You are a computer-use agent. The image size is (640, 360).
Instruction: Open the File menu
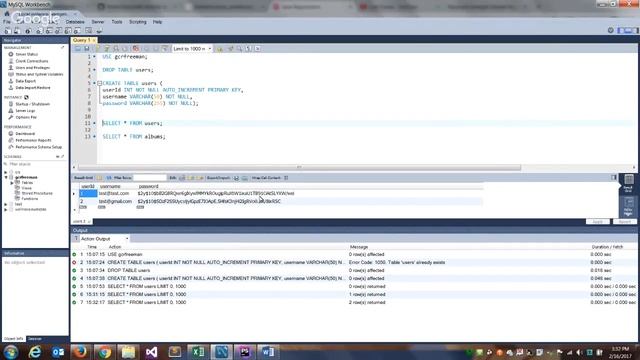point(7,22)
